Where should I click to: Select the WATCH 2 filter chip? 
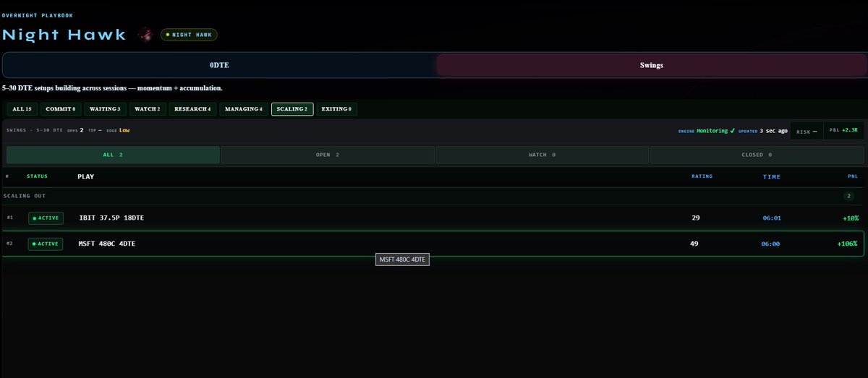tap(148, 109)
